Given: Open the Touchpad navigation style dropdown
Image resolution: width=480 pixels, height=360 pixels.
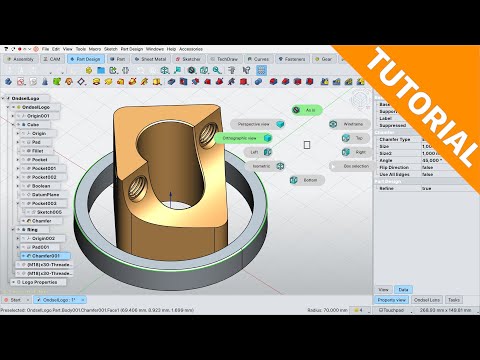Looking at the screenshot, I should [394, 310].
